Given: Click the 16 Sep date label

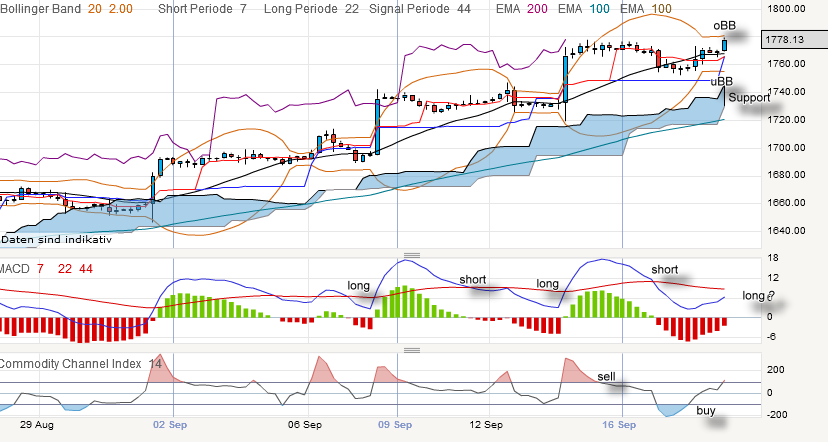Looking at the screenshot, I should [x=619, y=425].
